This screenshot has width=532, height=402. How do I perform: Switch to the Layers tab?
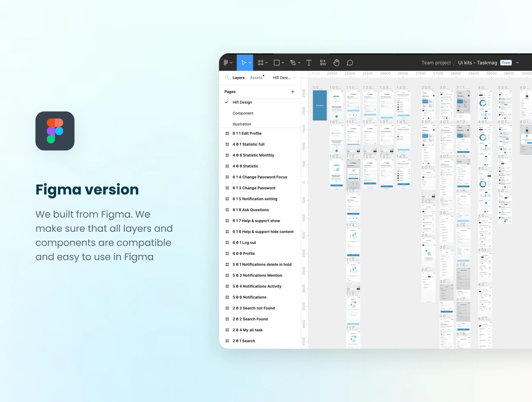point(239,78)
